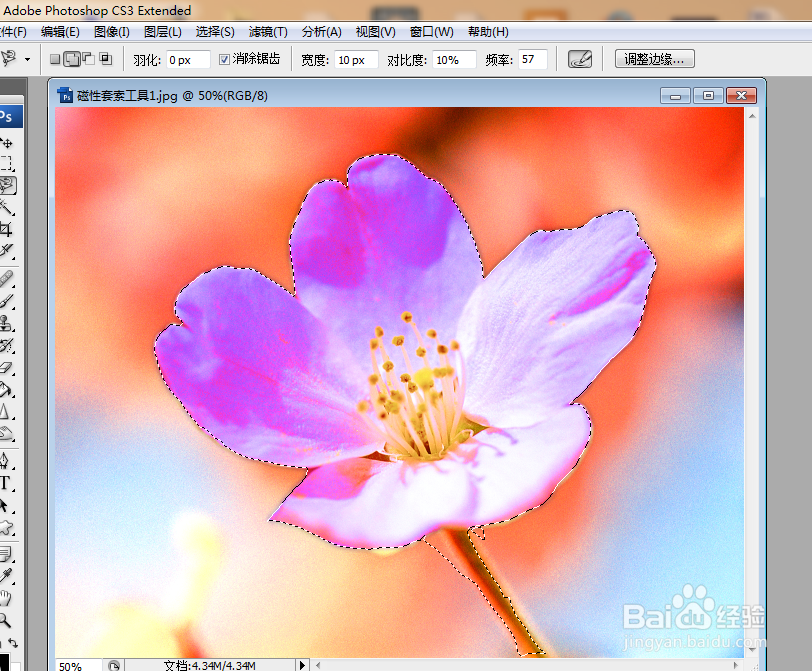Minimize the 磁性套索工具1.jpg document window
812x671 pixels.
(x=675, y=96)
